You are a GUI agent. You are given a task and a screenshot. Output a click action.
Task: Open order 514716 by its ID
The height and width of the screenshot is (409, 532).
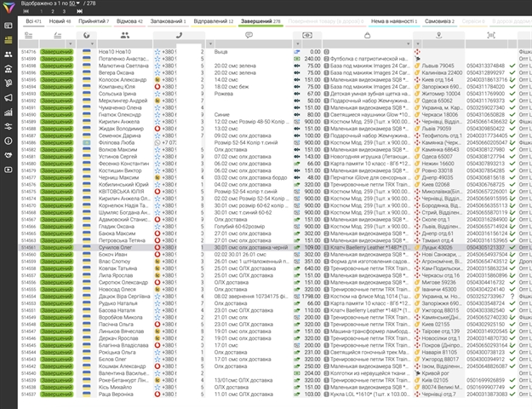(26, 51)
